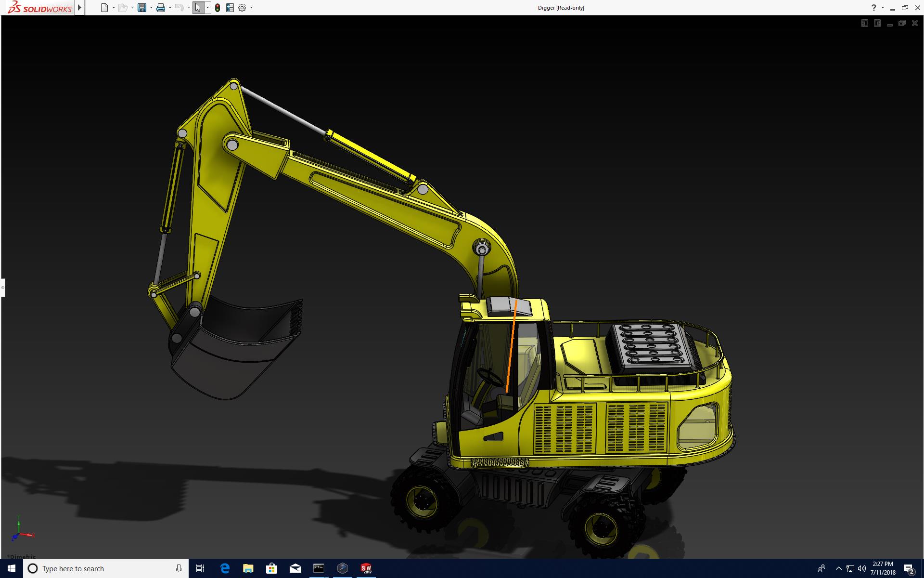924x578 pixels.
Task: Open the Options gear icon
Action: pyautogui.click(x=242, y=8)
